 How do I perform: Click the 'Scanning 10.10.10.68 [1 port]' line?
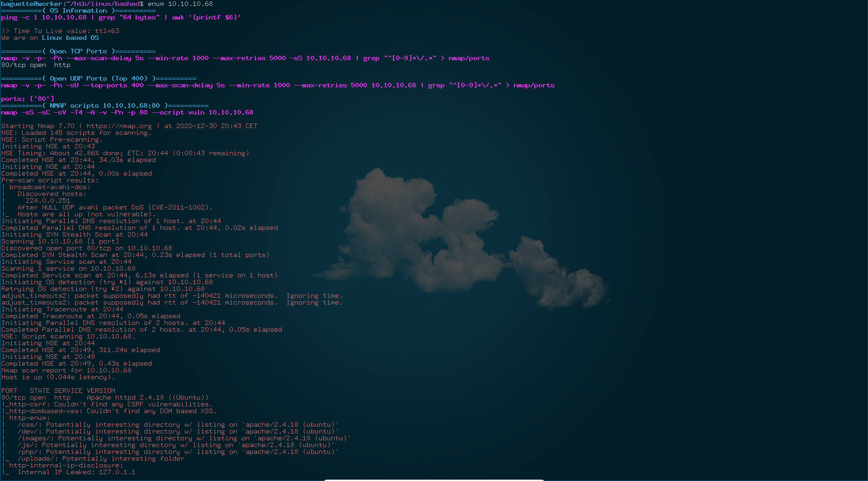[x=60, y=241]
